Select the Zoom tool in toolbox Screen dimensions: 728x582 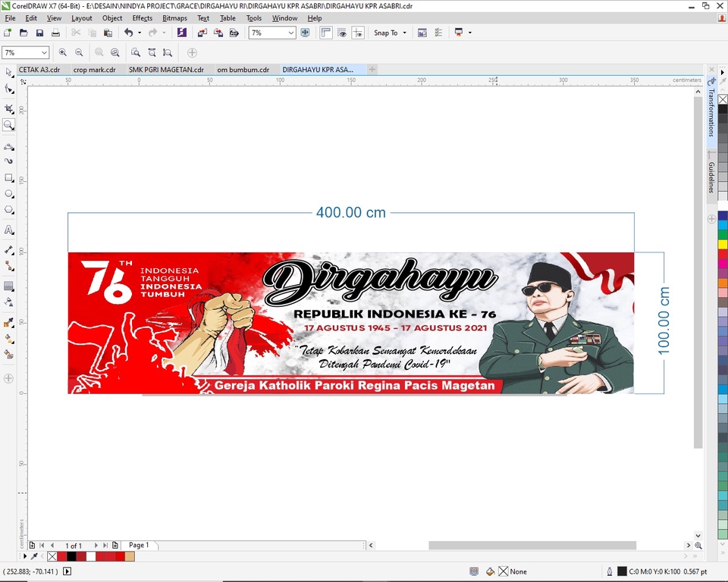point(8,125)
